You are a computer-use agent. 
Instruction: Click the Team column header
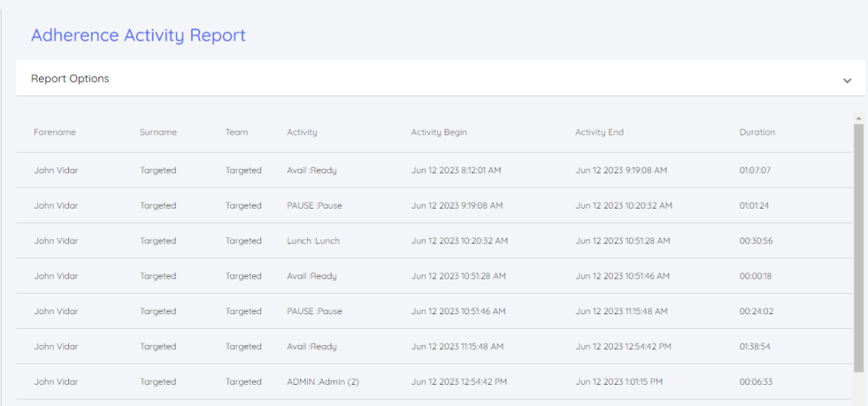[x=237, y=132]
